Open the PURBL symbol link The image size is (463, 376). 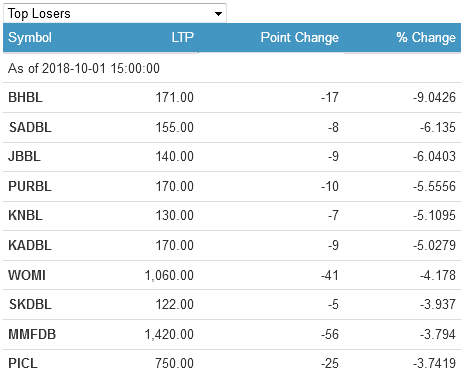point(30,186)
